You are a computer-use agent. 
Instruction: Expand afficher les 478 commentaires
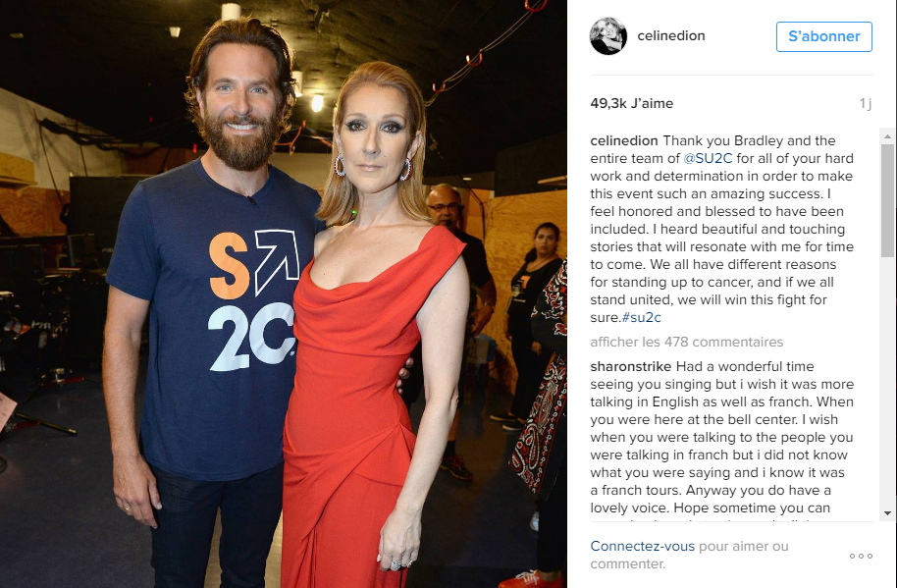pos(686,342)
